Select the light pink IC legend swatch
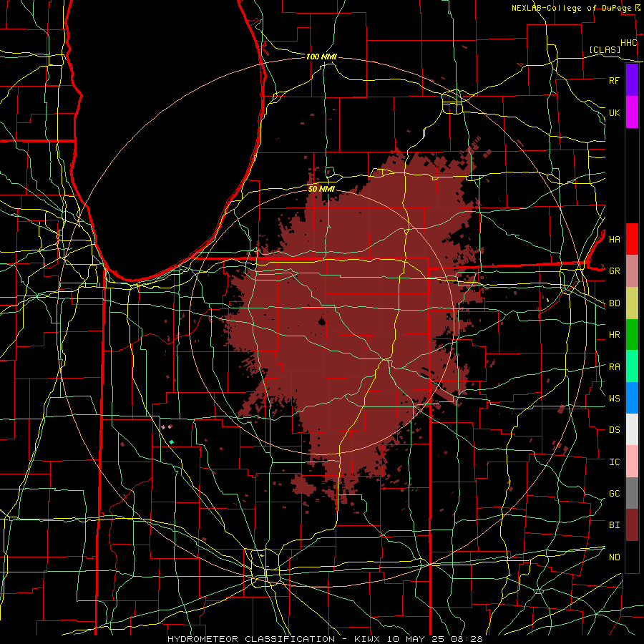This screenshot has width=644, height=644. tap(632, 462)
